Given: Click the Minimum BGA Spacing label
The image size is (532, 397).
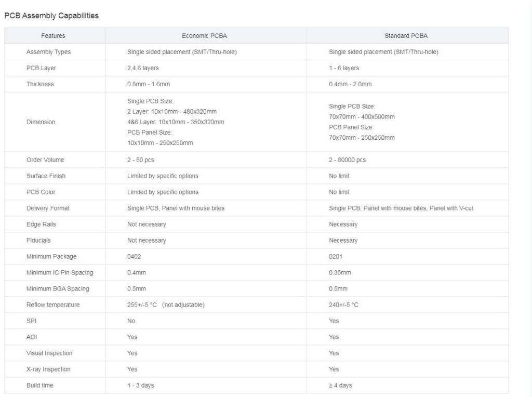Looking at the screenshot, I should tap(58, 289).
